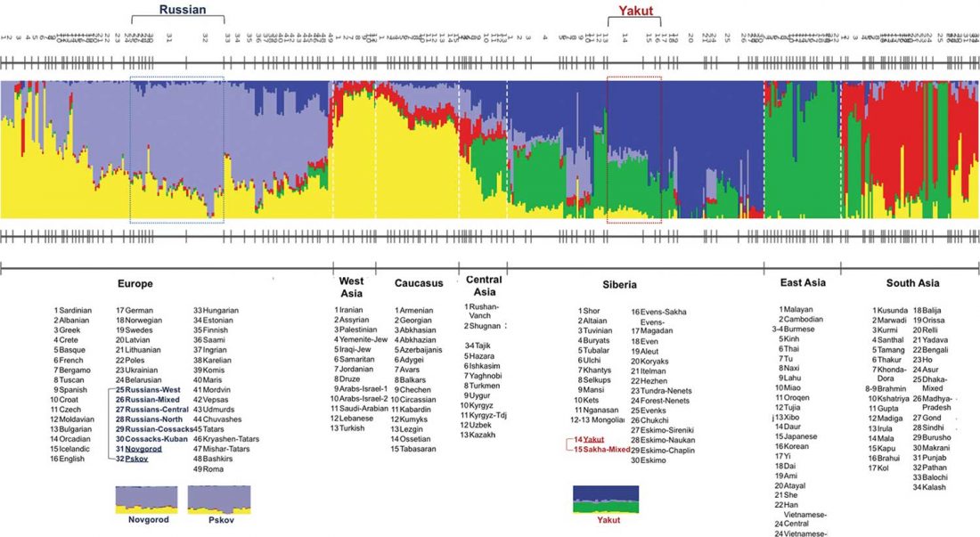Select the Yakut sub-plot thumbnail
Screen dimensions: 980x537
pyautogui.click(x=605, y=500)
